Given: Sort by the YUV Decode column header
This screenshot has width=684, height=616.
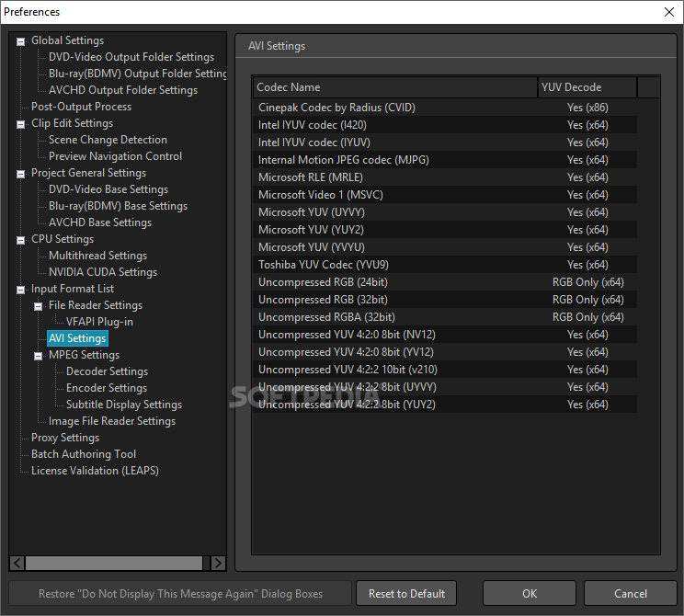Looking at the screenshot, I should click(587, 87).
